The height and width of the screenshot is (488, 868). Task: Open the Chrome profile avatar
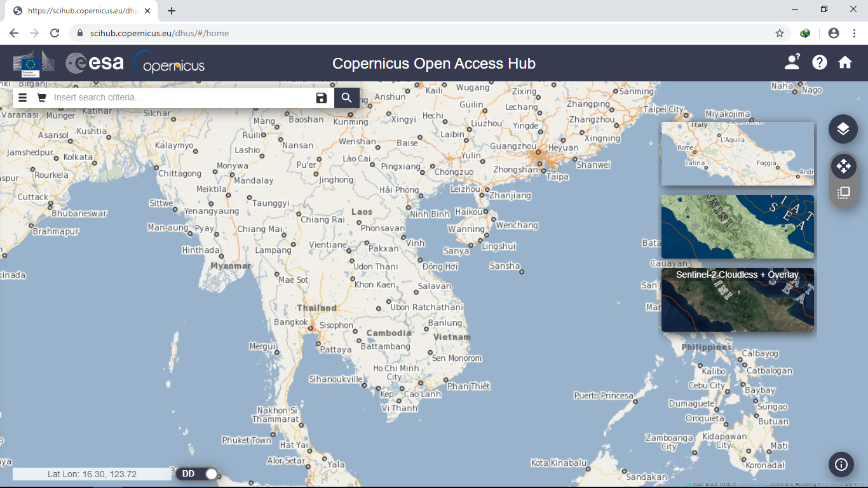click(834, 33)
